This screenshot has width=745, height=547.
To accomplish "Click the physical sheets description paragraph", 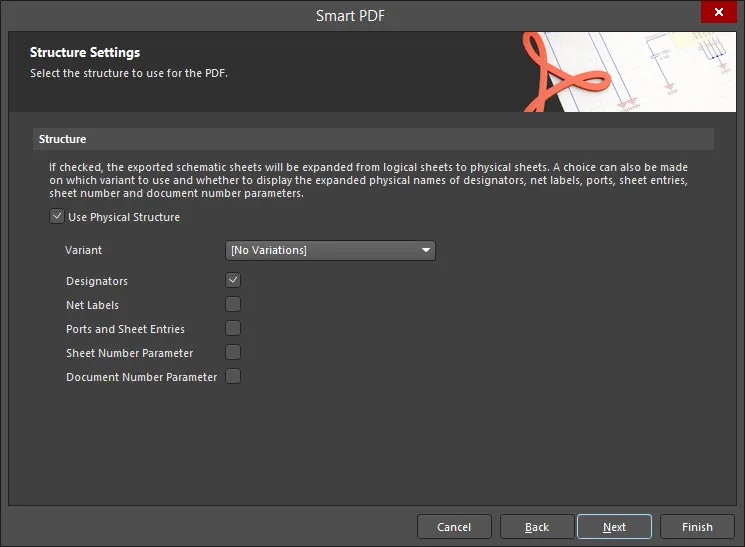I will click(x=370, y=180).
